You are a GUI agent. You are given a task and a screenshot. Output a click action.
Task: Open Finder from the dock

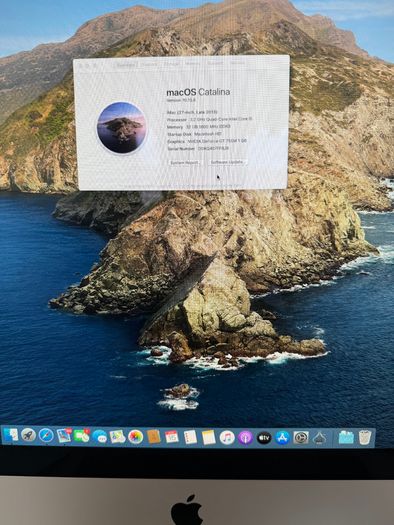[11, 435]
